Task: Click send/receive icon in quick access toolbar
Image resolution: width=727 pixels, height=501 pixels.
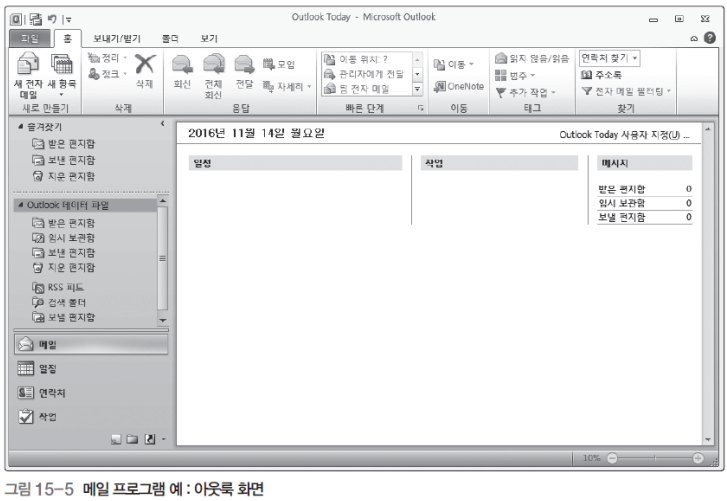Action: click(x=36, y=19)
